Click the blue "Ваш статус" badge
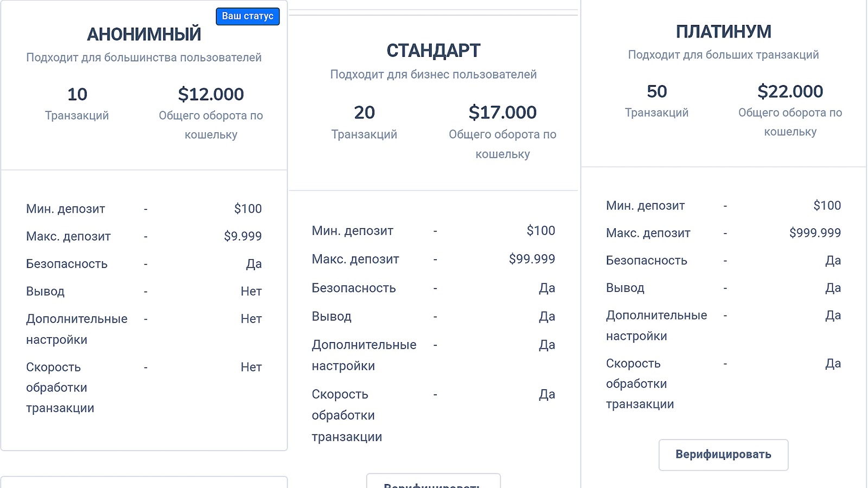This screenshot has height=488, width=868. point(247,16)
